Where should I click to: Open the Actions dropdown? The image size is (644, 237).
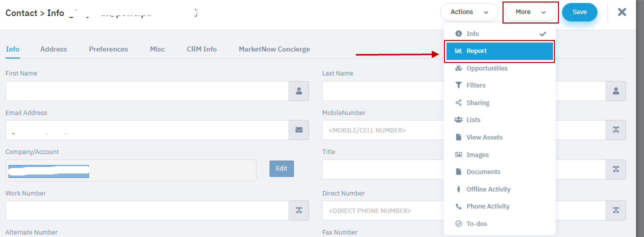468,12
